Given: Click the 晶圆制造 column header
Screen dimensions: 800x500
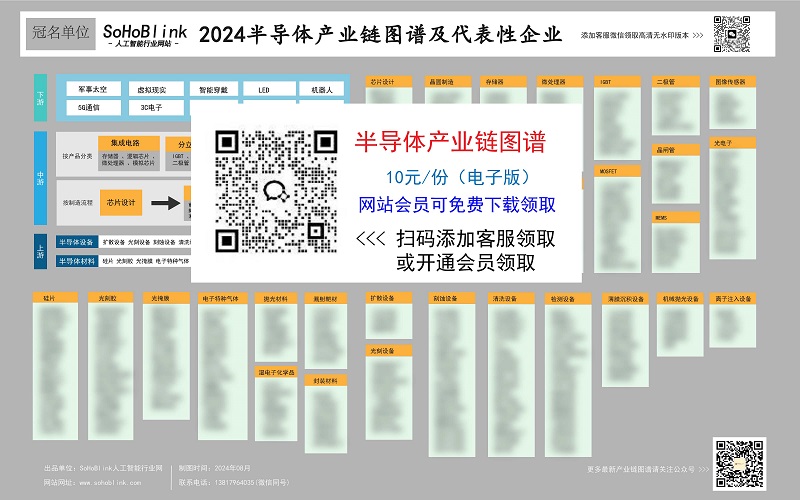Looking at the screenshot, I should pos(447,82).
